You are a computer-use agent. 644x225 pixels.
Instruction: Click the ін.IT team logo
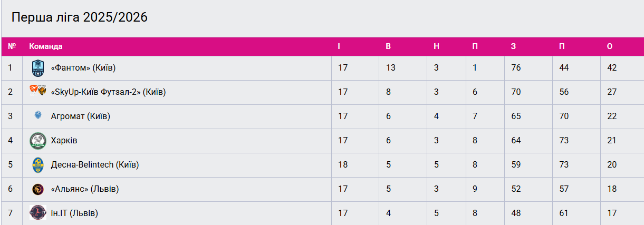pos(38,213)
